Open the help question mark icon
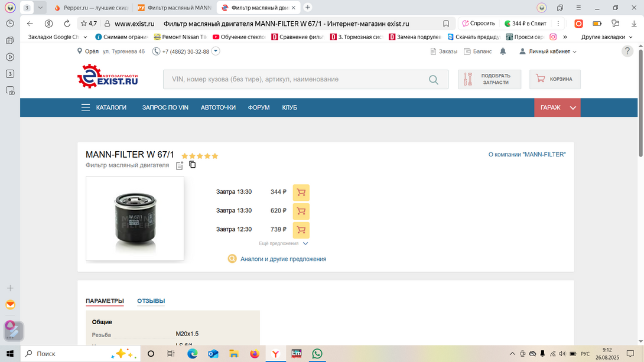This screenshot has width=644, height=362. point(627,51)
